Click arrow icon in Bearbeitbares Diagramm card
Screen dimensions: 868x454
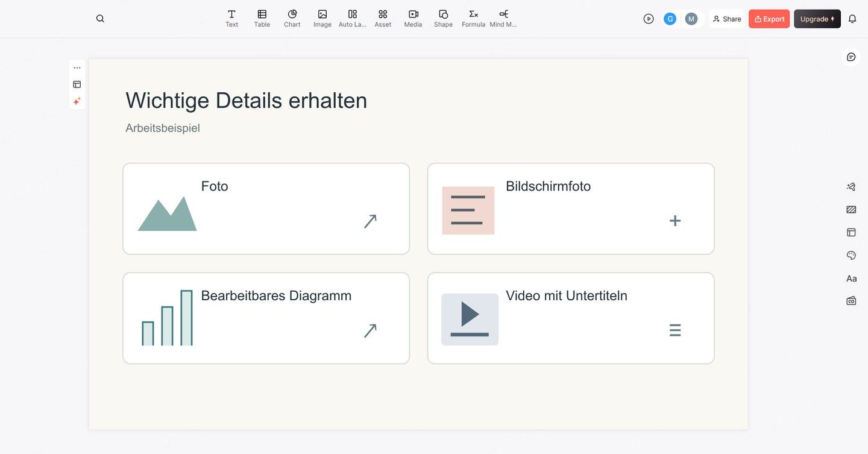370,330
